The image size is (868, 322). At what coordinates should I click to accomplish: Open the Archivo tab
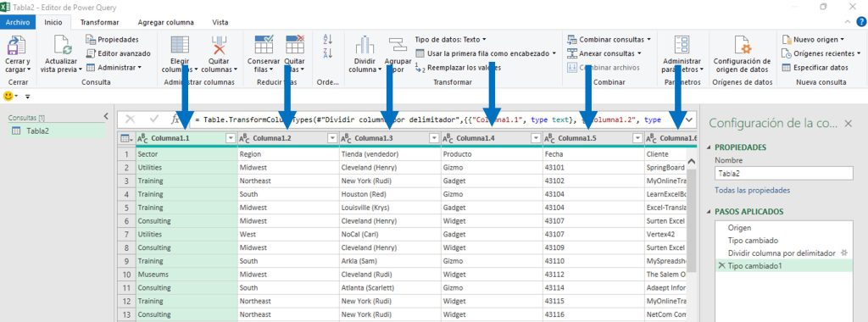tap(18, 23)
